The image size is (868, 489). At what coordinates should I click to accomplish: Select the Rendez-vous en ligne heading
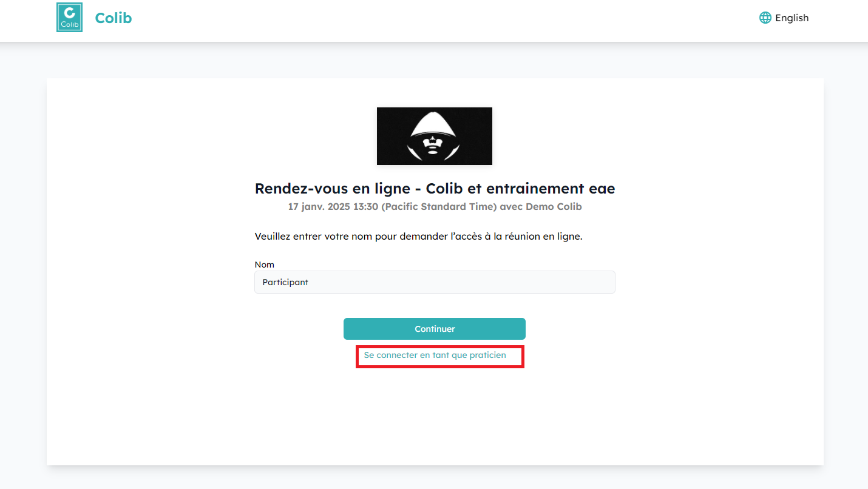(435, 188)
